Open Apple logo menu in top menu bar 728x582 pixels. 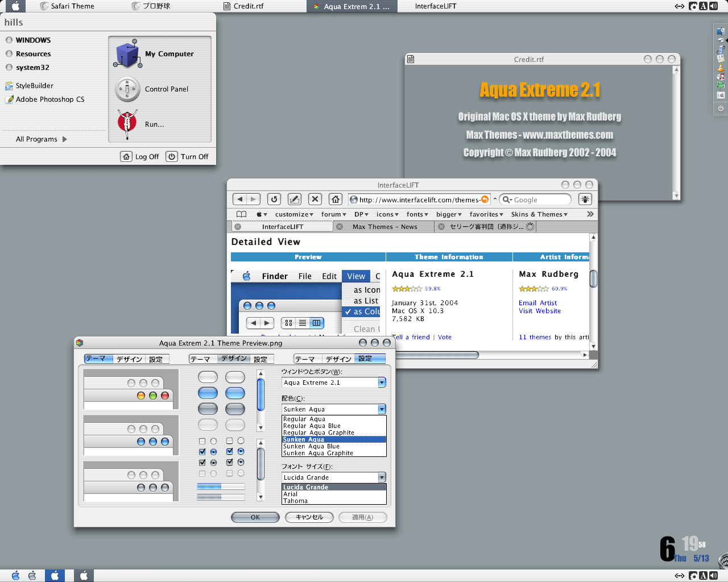point(15,6)
